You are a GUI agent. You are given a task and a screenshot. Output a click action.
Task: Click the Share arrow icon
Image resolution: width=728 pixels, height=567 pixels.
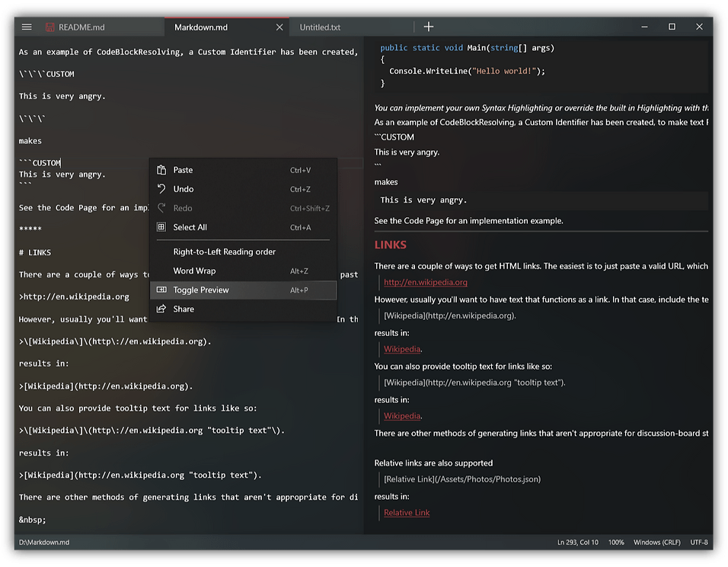click(161, 309)
